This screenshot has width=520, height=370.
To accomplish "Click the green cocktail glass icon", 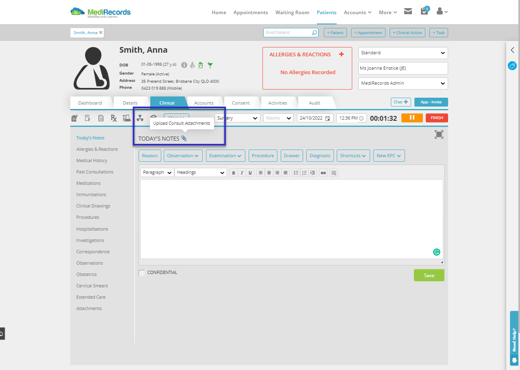I will pos(210,65).
